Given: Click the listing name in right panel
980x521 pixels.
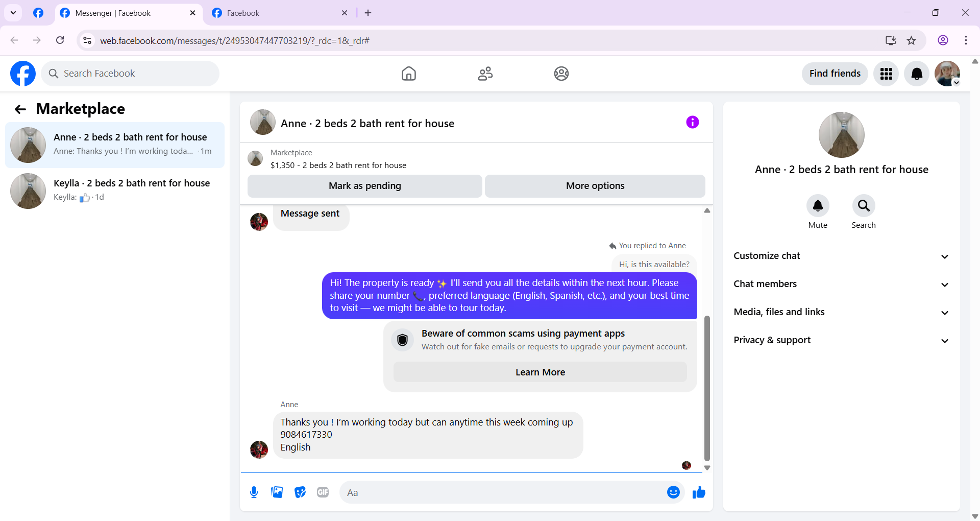Looking at the screenshot, I should coord(841,170).
